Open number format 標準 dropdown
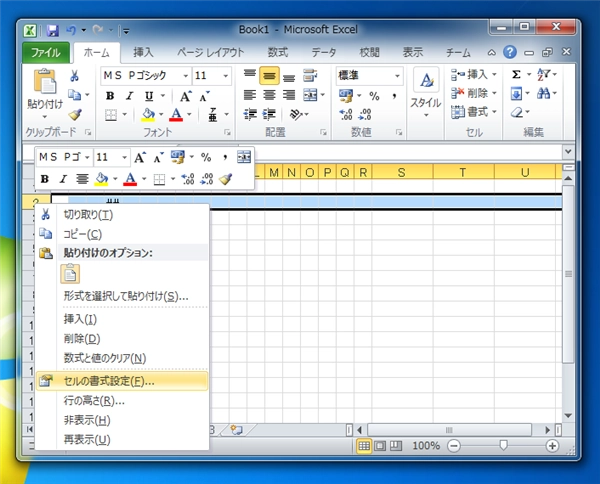The height and width of the screenshot is (484, 600). point(397,76)
